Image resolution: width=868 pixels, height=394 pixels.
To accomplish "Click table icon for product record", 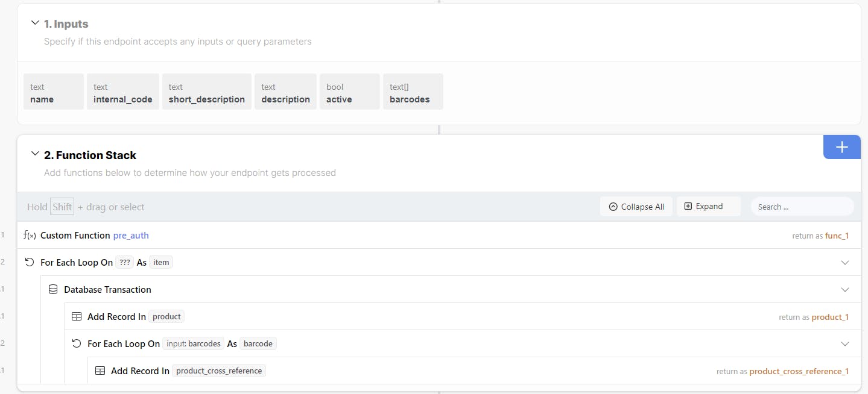I will (x=77, y=317).
